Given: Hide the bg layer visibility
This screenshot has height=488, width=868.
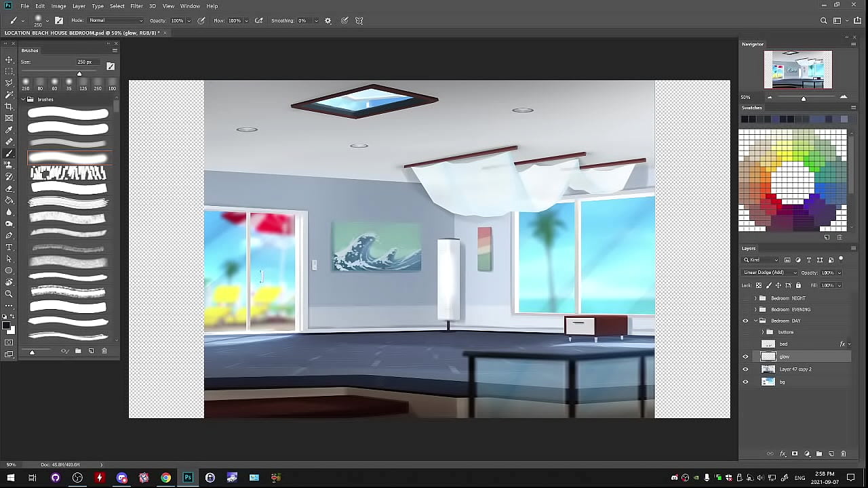Looking at the screenshot, I should tap(745, 382).
